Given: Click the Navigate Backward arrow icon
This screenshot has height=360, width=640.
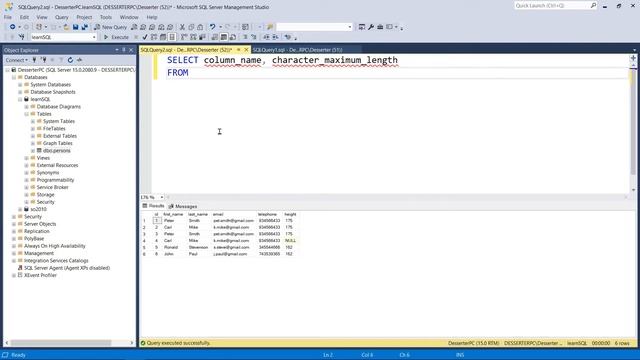Looking at the screenshot, I should tap(13, 27).
